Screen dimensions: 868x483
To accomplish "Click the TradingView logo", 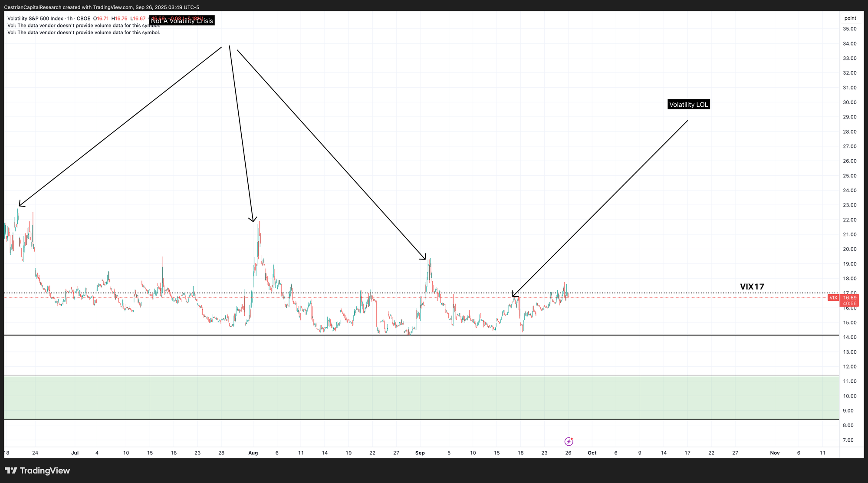I will click(x=37, y=470).
